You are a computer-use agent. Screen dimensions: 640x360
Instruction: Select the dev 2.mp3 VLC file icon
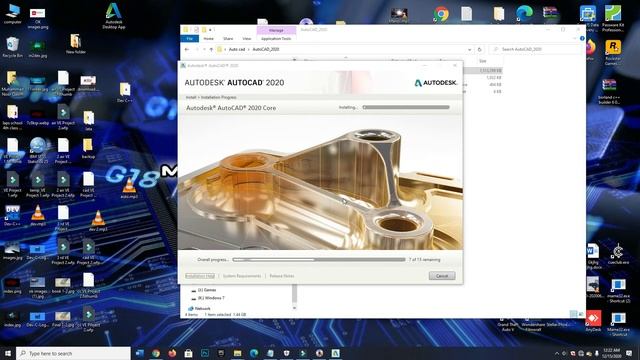[x=98, y=220]
